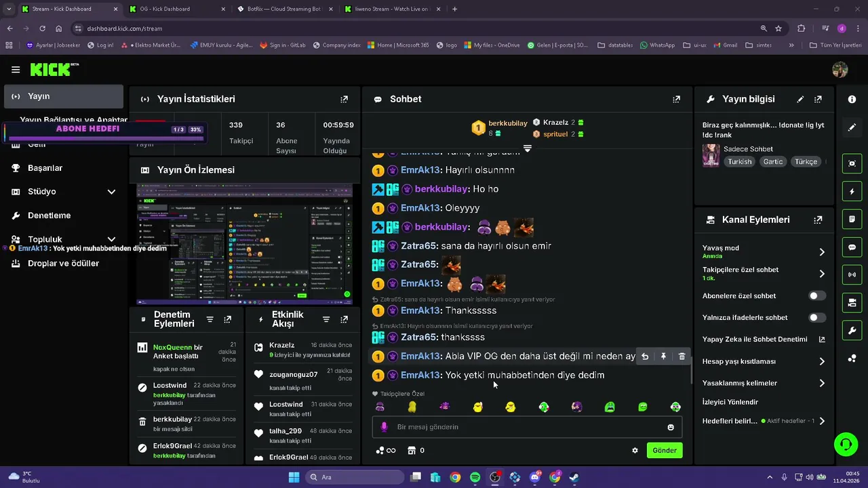Click the Türkçe tag chip
Screen dimensions: 868x488
(806, 161)
